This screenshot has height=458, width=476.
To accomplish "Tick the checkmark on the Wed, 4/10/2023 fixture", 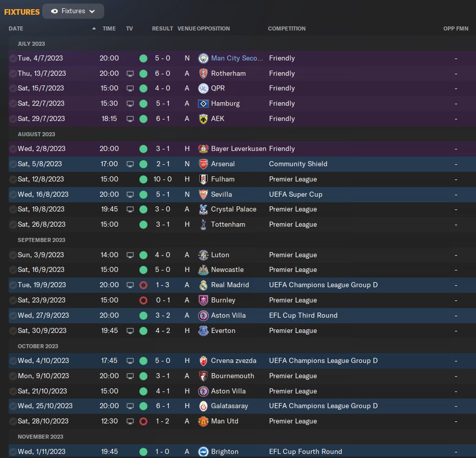I will click(13, 360).
